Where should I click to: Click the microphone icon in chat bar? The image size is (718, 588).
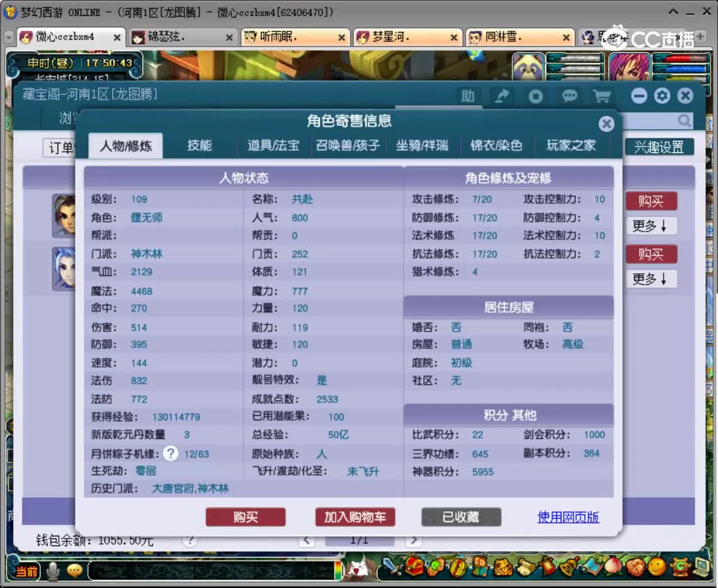(x=53, y=571)
